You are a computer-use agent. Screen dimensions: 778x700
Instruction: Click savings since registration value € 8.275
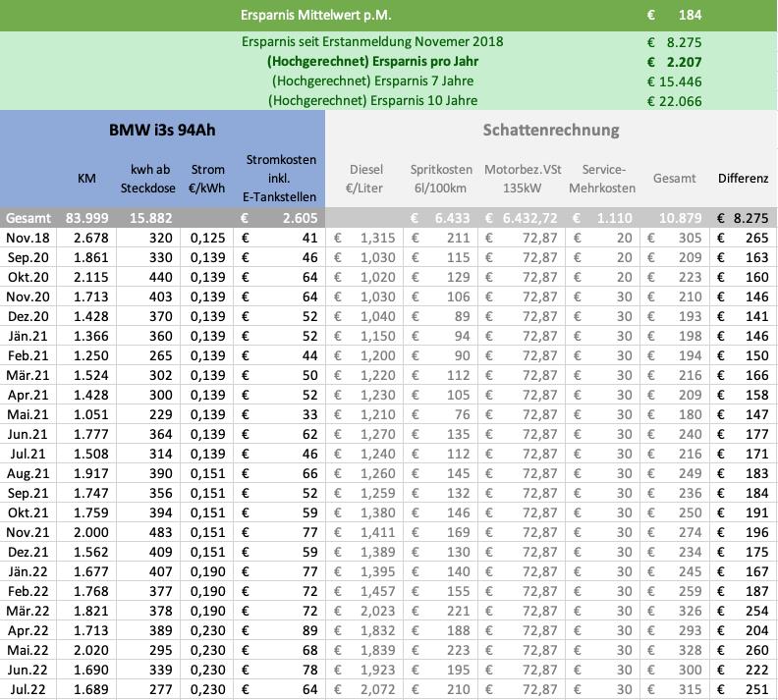(x=674, y=42)
